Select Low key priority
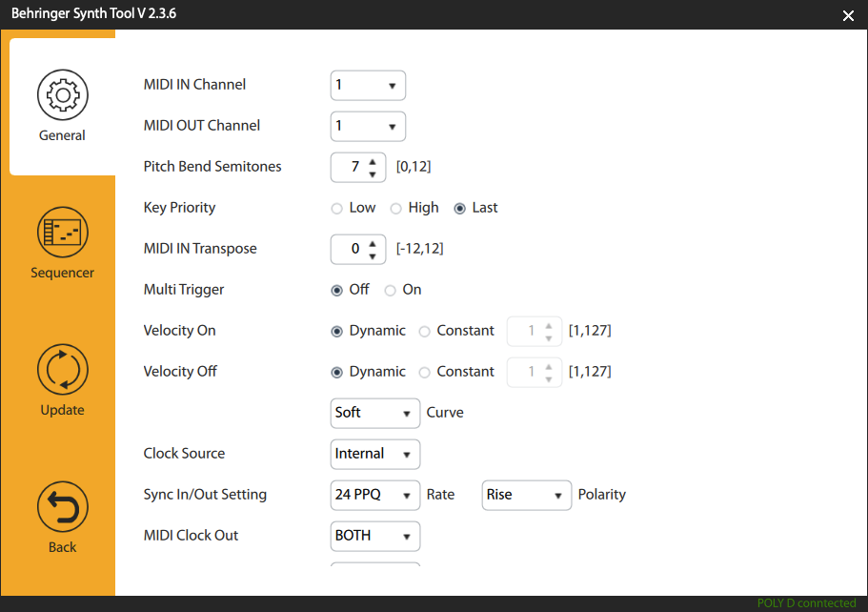The image size is (868, 612). point(336,208)
